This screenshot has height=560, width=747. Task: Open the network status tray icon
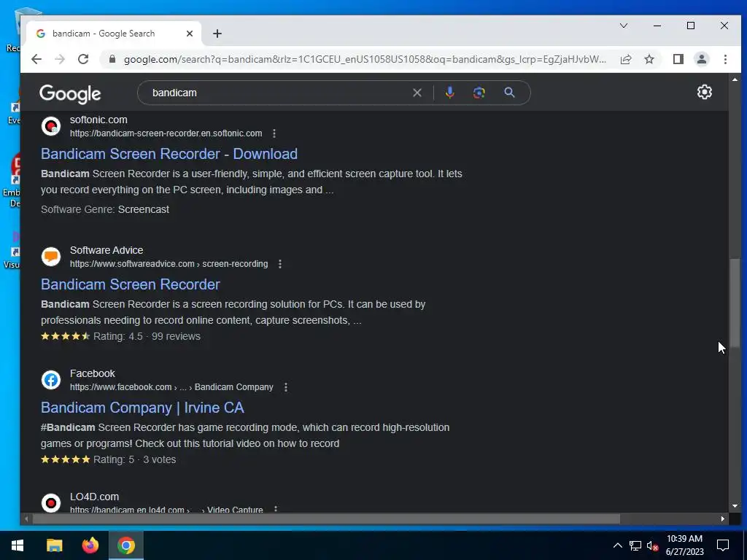coord(635,545)
